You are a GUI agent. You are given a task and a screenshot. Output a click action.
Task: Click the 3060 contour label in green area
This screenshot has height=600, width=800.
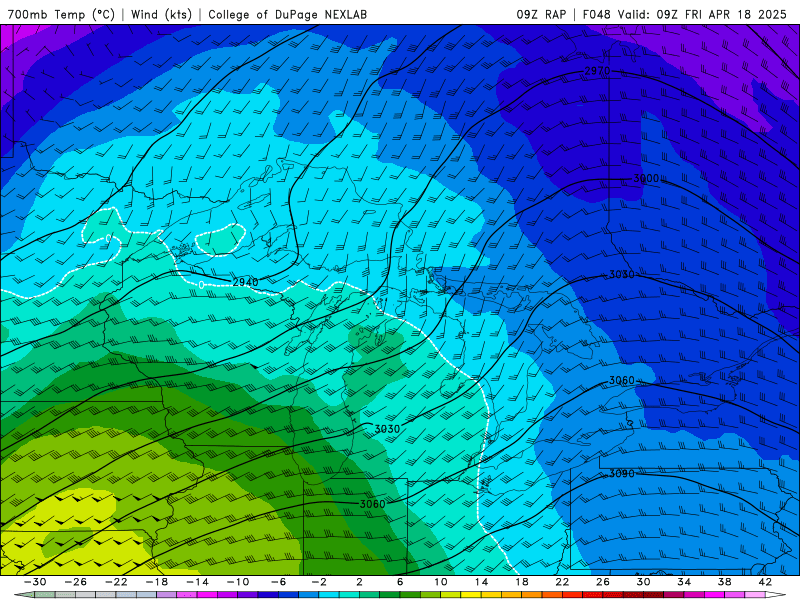click(x=373, y=504)
